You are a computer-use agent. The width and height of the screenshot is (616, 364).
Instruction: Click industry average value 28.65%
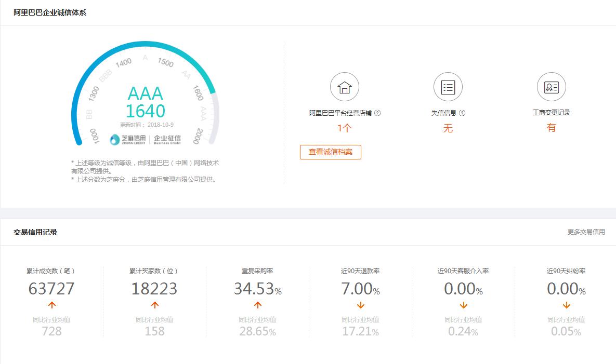[x=258, y=331]
